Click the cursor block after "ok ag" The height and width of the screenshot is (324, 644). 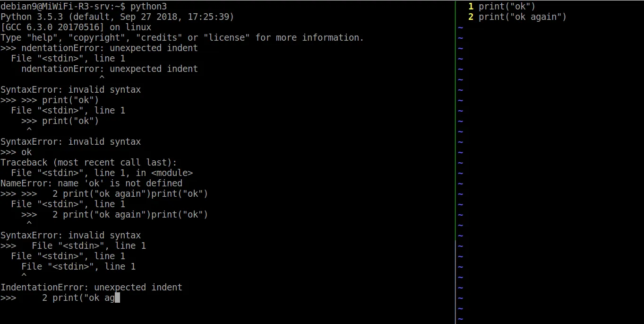coord(118,298)
